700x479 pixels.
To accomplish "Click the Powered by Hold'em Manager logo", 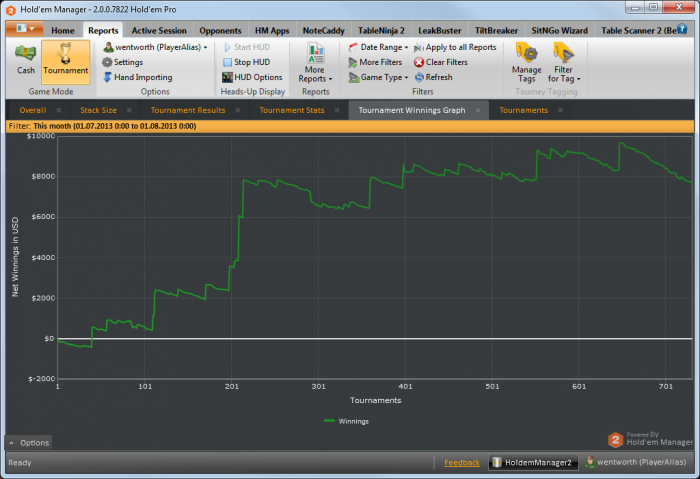I will coord(650,439).
